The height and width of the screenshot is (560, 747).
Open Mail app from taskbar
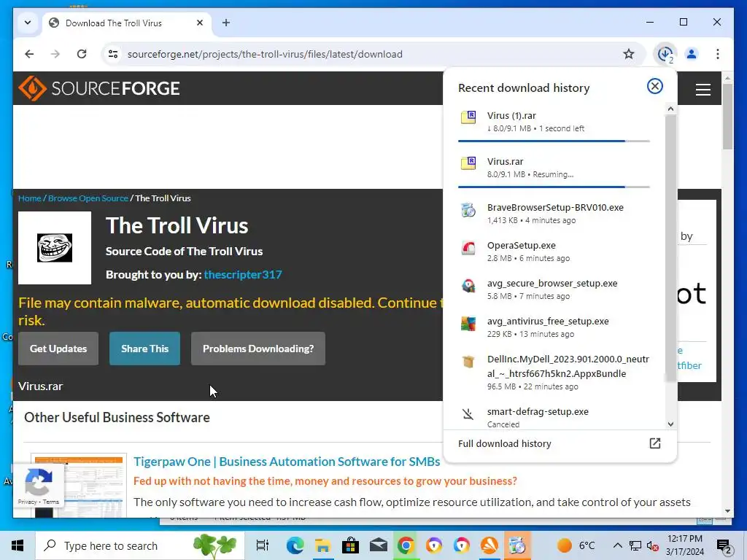[379, 545]
